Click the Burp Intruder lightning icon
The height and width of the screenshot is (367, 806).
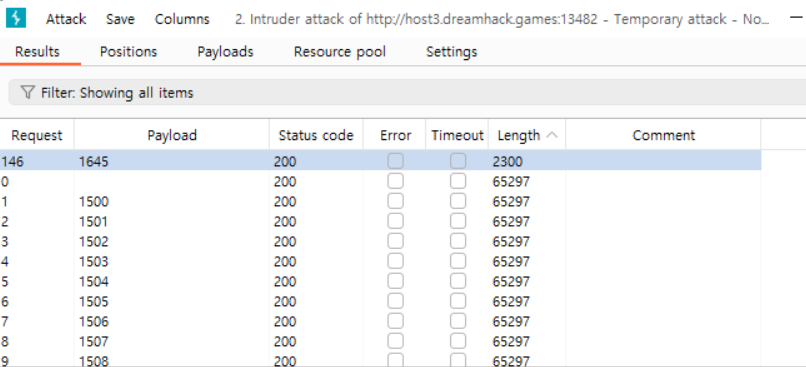click(16, 19)
